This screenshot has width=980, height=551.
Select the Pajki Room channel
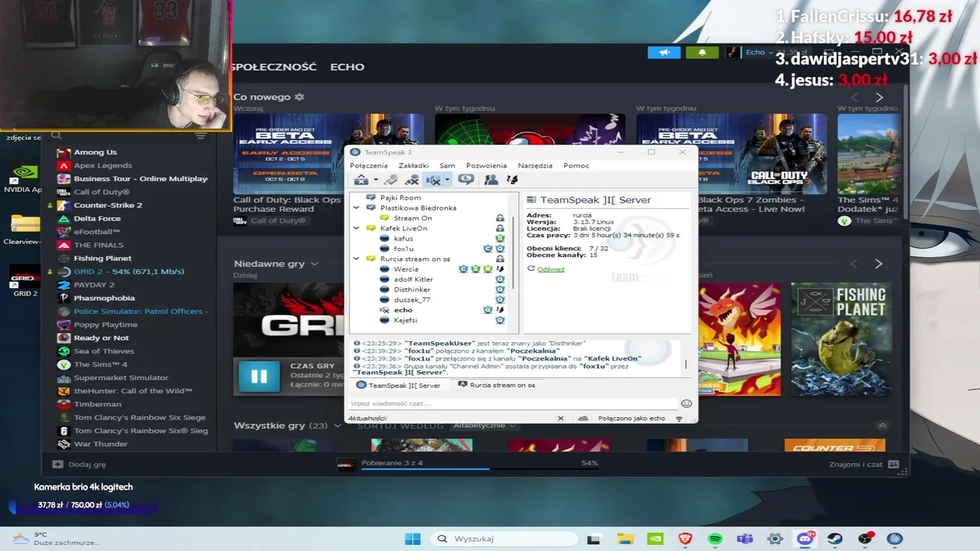[400, 197]
